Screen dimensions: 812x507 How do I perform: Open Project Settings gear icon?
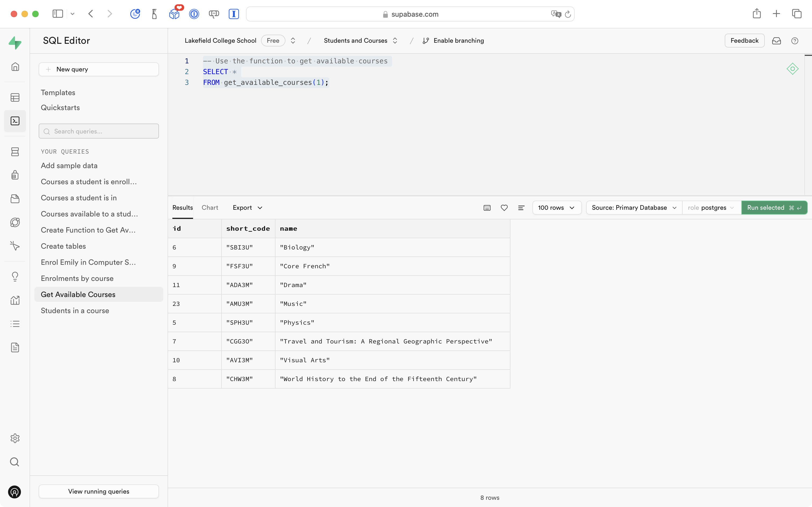pos(15,438)
